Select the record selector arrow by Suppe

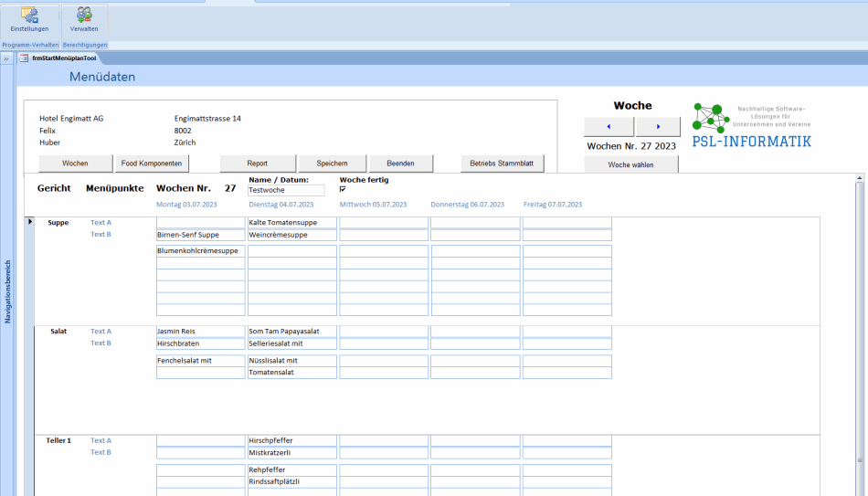[30, 222]
